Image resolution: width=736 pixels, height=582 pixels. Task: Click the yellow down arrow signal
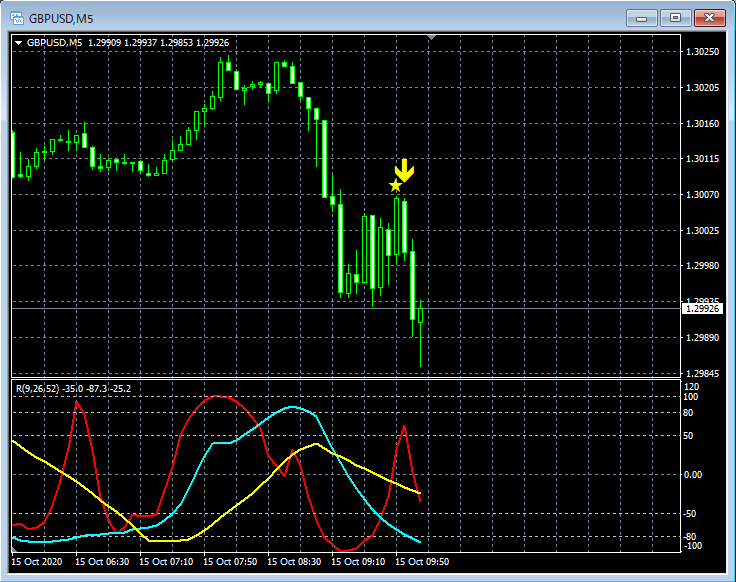pyautogui.click(x=404, y=169)
